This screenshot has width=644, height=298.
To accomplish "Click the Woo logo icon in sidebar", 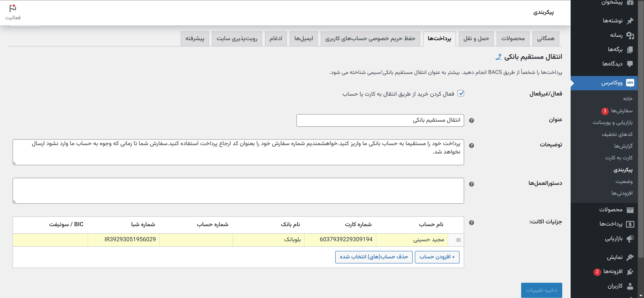I will pyautogui.click(x=630, y=83).
